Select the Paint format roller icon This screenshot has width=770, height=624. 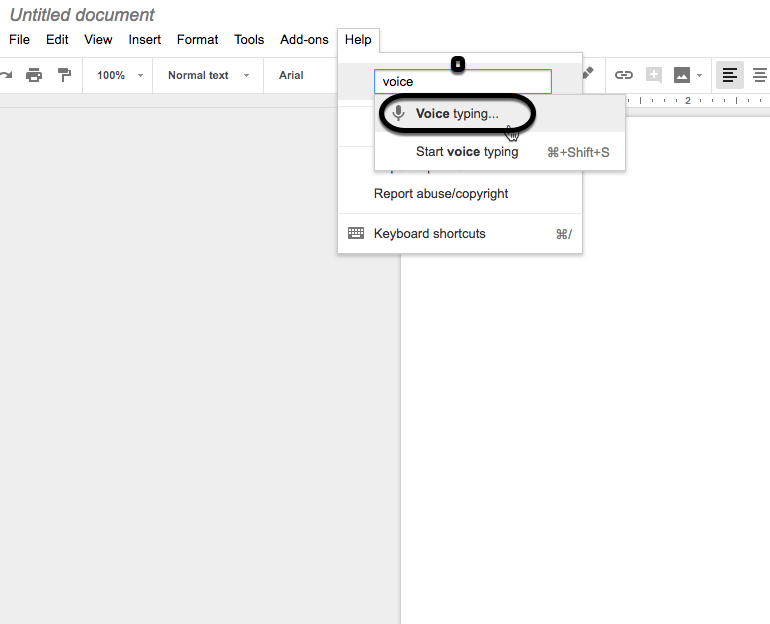pos(64,75)
